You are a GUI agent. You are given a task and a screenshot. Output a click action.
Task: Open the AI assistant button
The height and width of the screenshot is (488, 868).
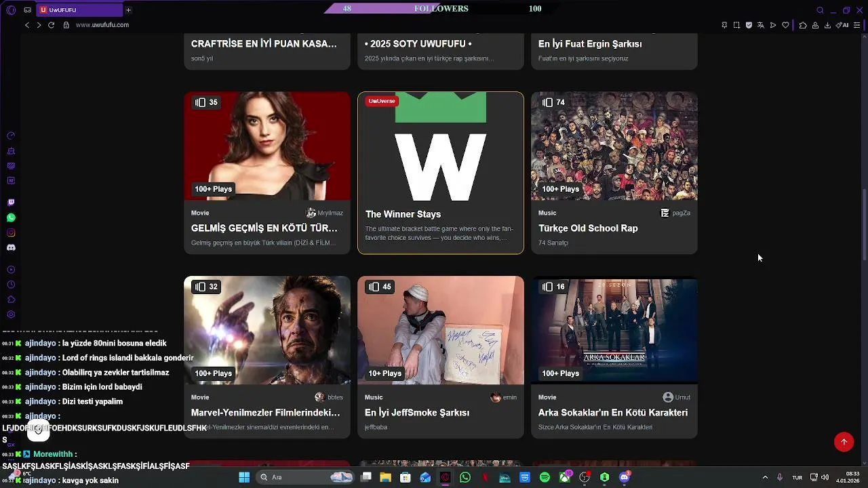tap(842, 25)
